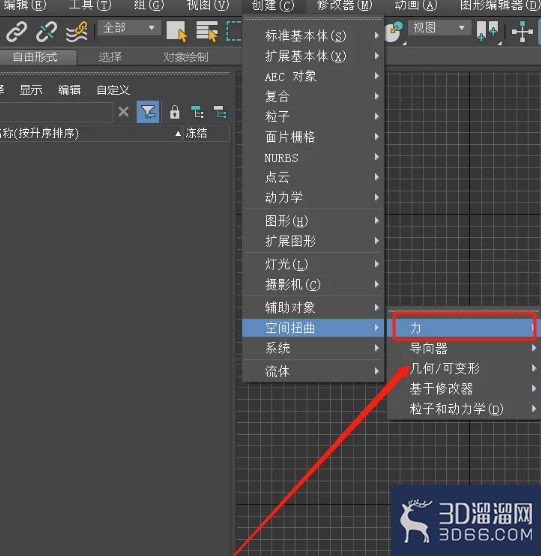541x556 pixels.
Task: Open the 视图 reference coordinate dropdown
Action: [439, 28]
